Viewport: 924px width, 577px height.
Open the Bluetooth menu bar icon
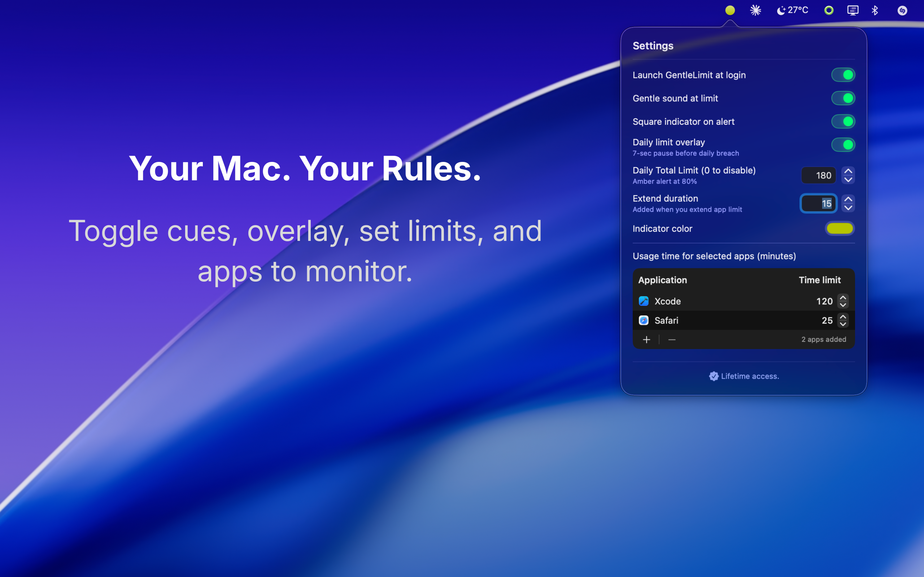(875, 10)
